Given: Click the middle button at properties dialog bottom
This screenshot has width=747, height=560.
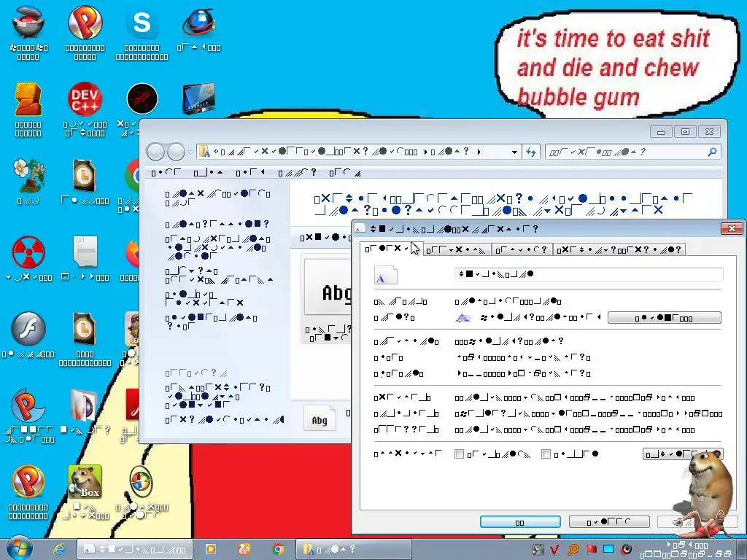Looking at the screenshot, I should tap(609, 522).
